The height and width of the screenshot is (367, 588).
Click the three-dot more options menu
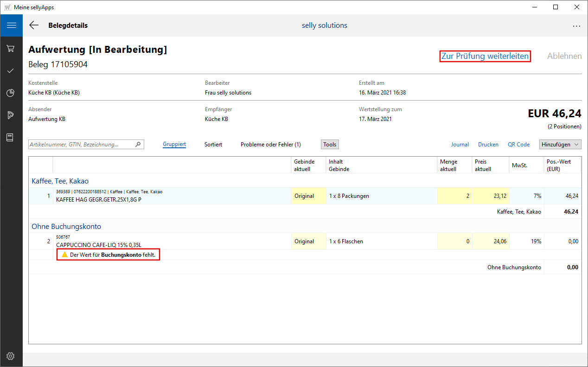(x=576, y=26)
